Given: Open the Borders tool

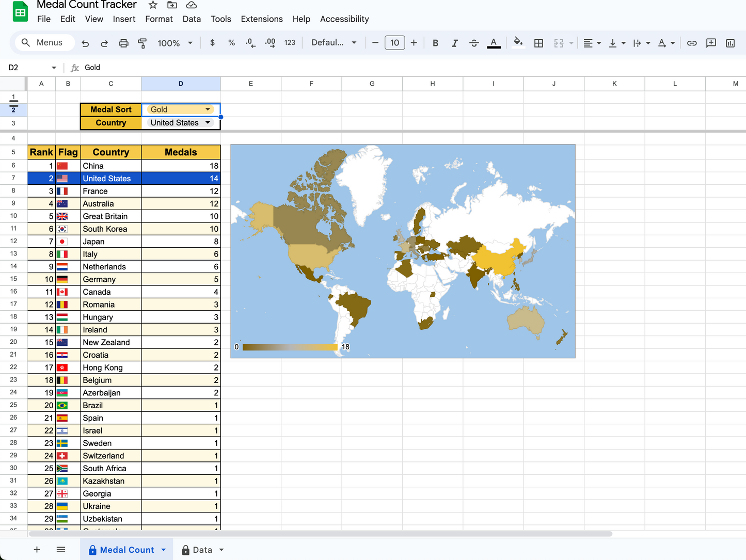Looking at the screenshot, I should 538,43.
